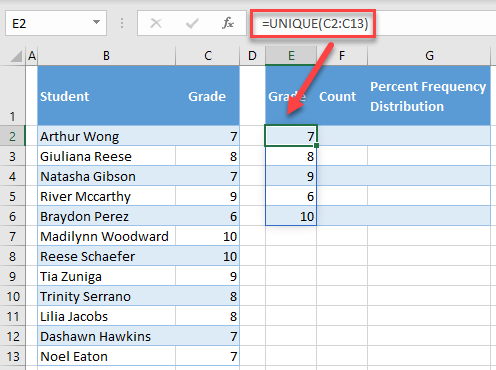Select the Arthur Wong cell
Image resolution: width=496 pixels, height=370 pixels.
click(106, 136)
